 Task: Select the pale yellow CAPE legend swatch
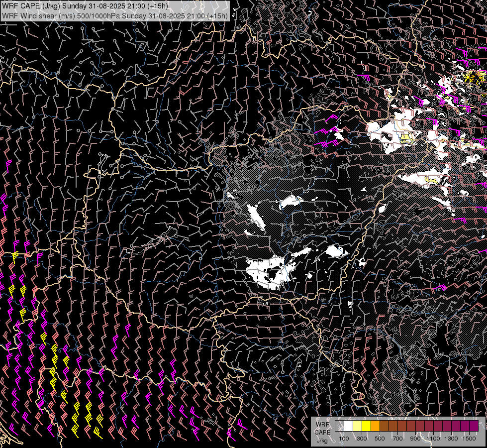[358, 426]
